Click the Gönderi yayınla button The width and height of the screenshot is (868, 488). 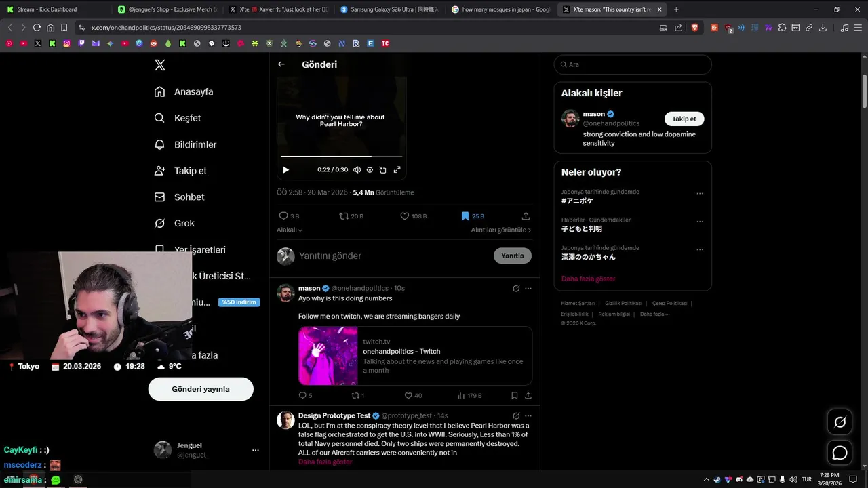[x=201, y=389]
